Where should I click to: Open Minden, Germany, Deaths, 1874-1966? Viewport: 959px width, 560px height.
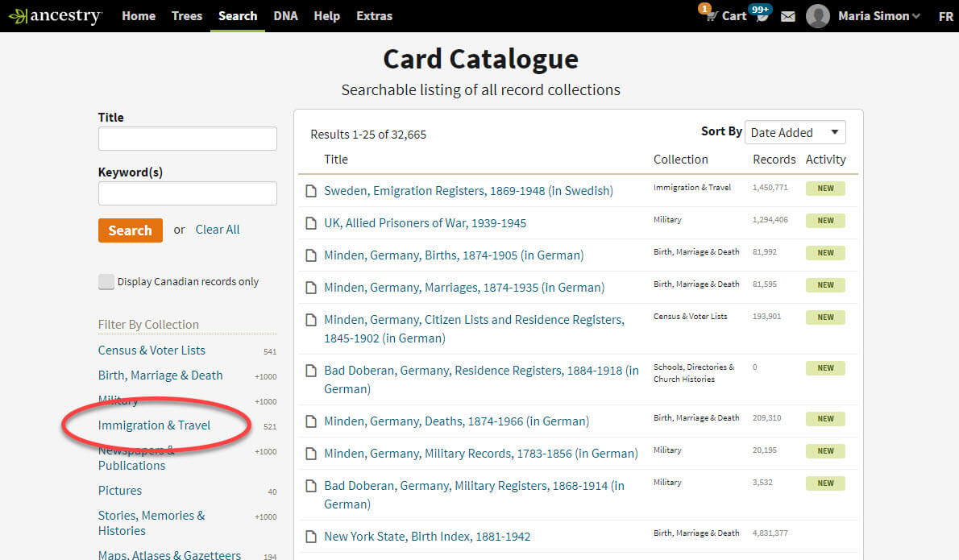click(457, 421)
